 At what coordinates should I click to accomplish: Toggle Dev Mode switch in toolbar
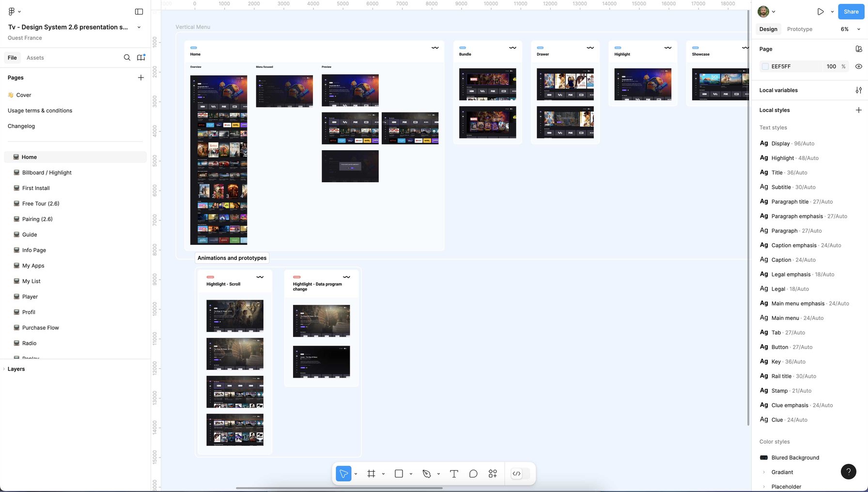[x=520, y=474]
